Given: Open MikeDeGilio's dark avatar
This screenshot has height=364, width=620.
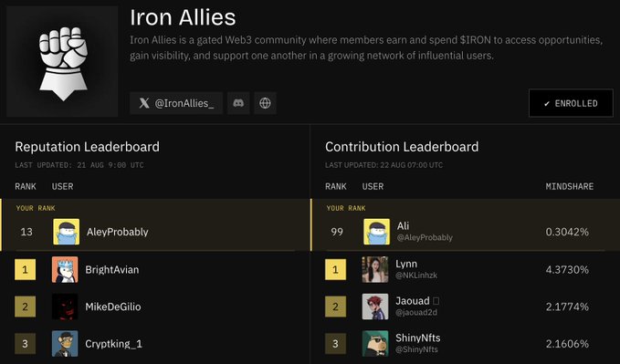Looking at the screenshot, I should pyautogui.click(x=65, y=307).
